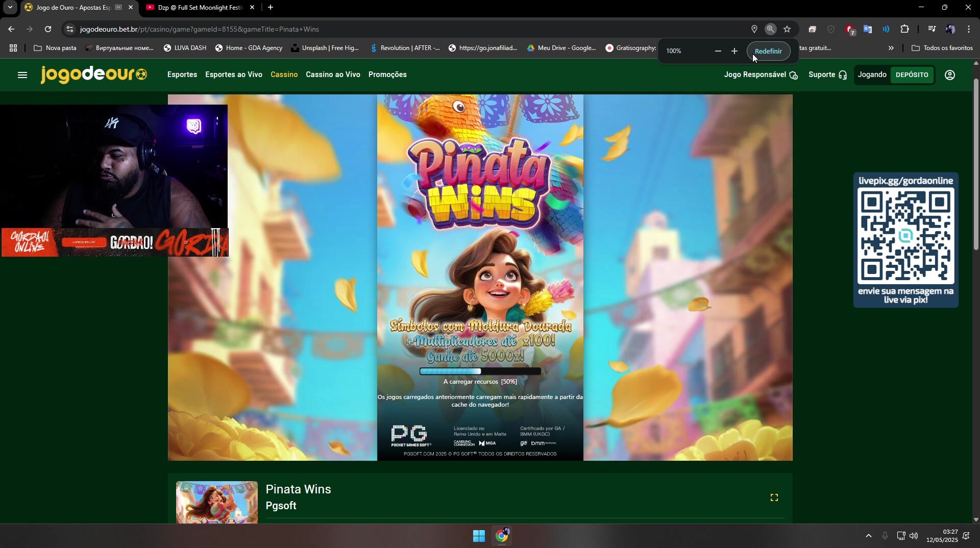Toggle fullscreen for Pinata Wins game
The width and height of the screenshot is (980, 548).
pos(774,497)
